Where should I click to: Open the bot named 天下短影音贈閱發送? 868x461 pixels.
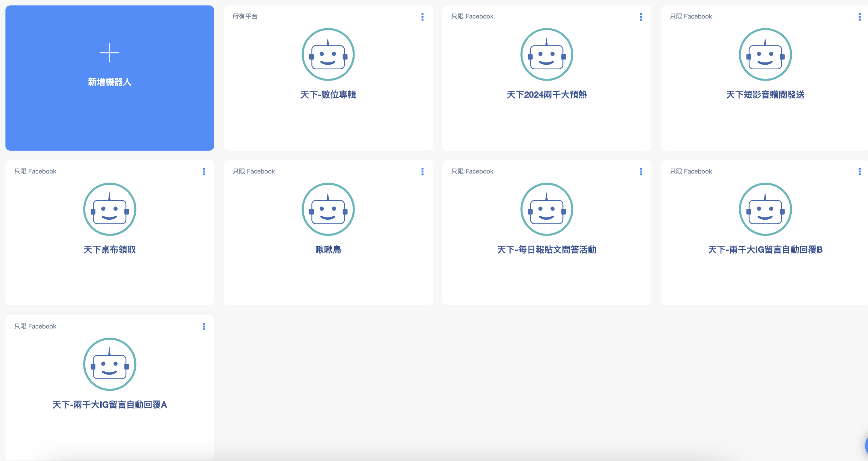click(766, 95)
